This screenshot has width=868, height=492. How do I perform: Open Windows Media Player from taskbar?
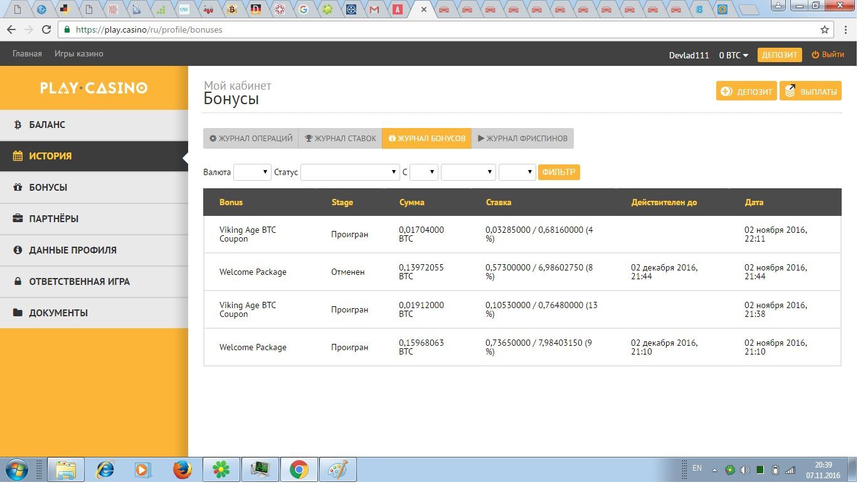(x=143, y=469)
